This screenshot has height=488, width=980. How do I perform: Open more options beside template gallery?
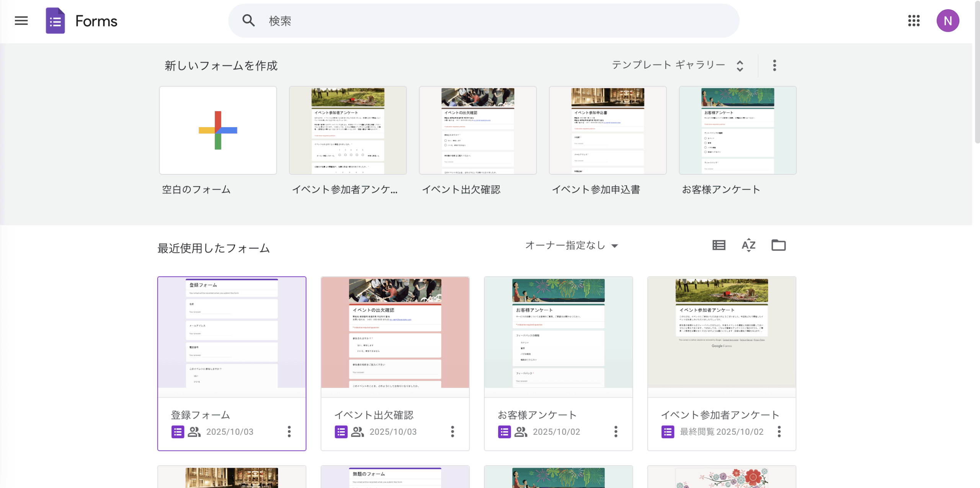point(774,66)
